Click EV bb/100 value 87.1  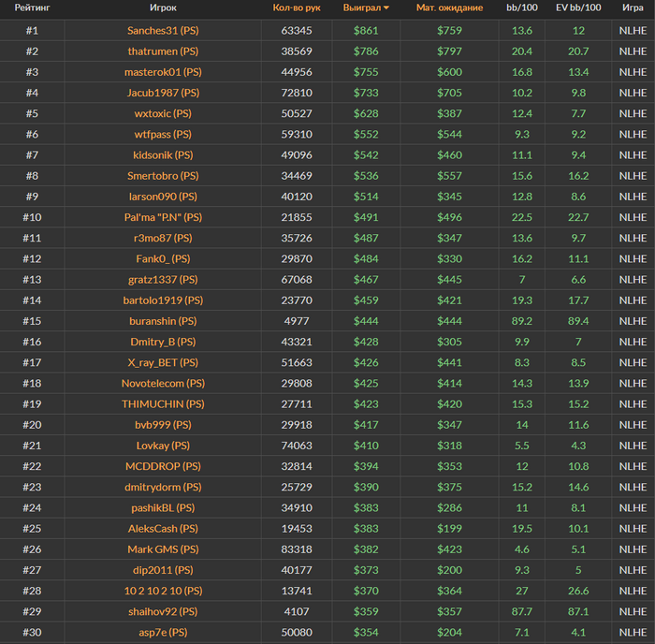[x=578, y=612]
